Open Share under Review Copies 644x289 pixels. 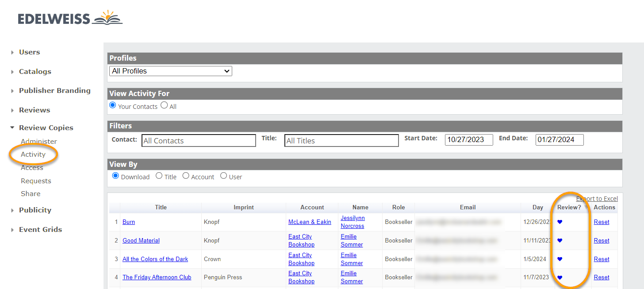click(x=31, y=194)
